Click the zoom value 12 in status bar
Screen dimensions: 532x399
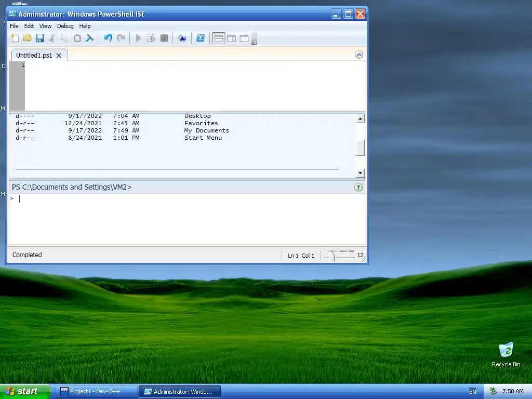tap(360, 255)
